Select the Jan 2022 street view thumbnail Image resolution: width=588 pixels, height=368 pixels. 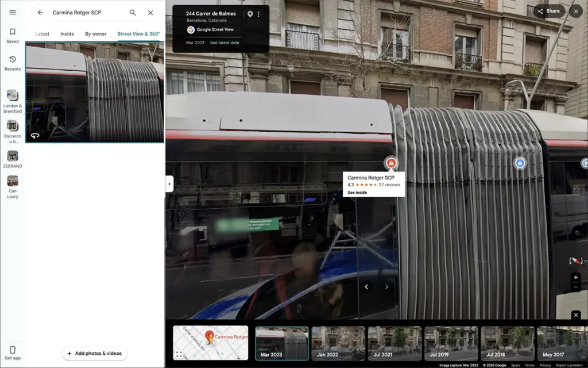pos(338,343)
